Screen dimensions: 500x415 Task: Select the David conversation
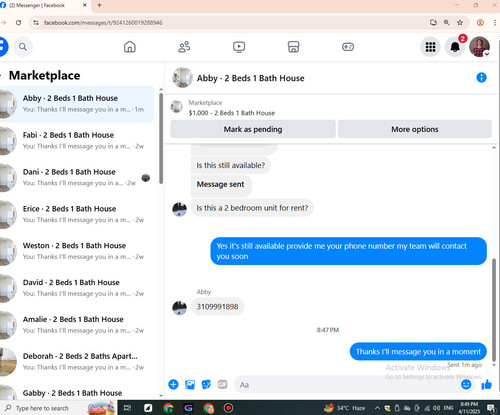(77, 288)
